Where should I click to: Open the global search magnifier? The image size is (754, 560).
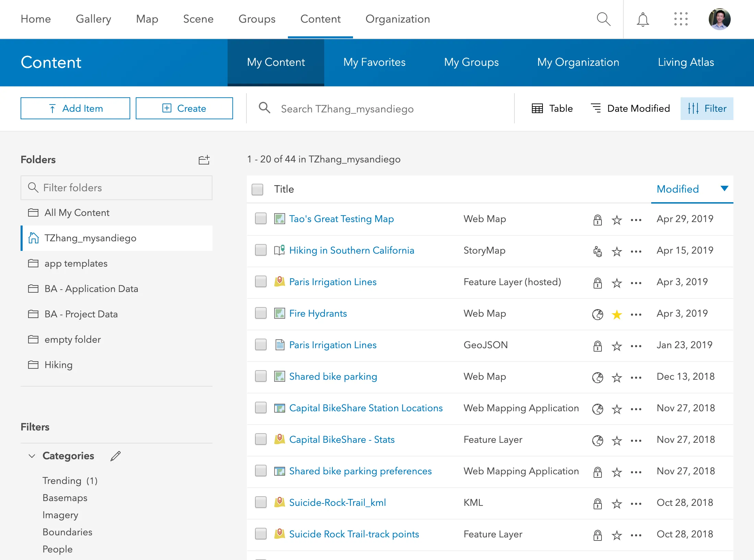coord(604,19)
